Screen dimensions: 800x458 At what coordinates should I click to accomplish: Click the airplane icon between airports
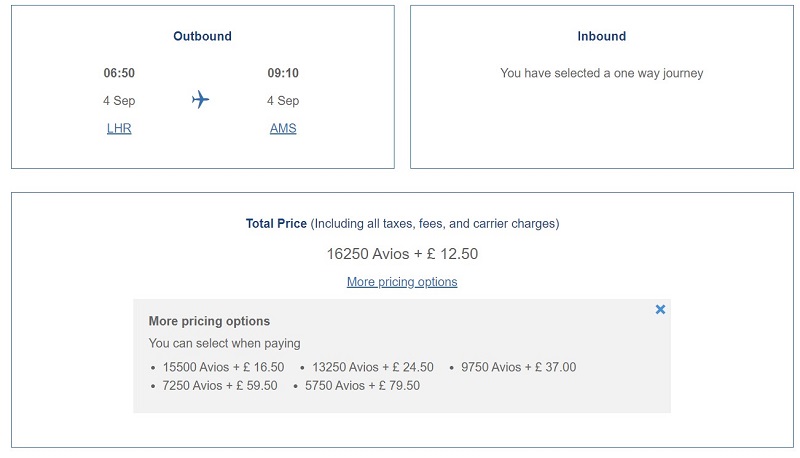[201, 99]
